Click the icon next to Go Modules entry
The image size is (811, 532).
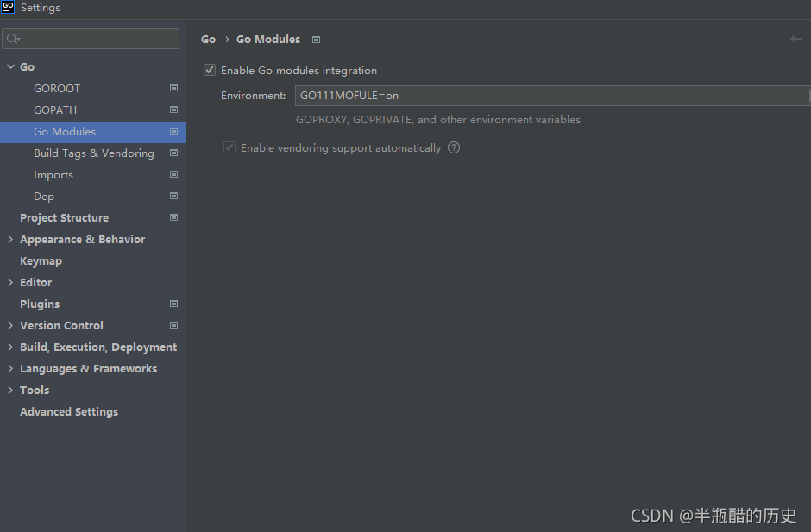pos(173,131)
